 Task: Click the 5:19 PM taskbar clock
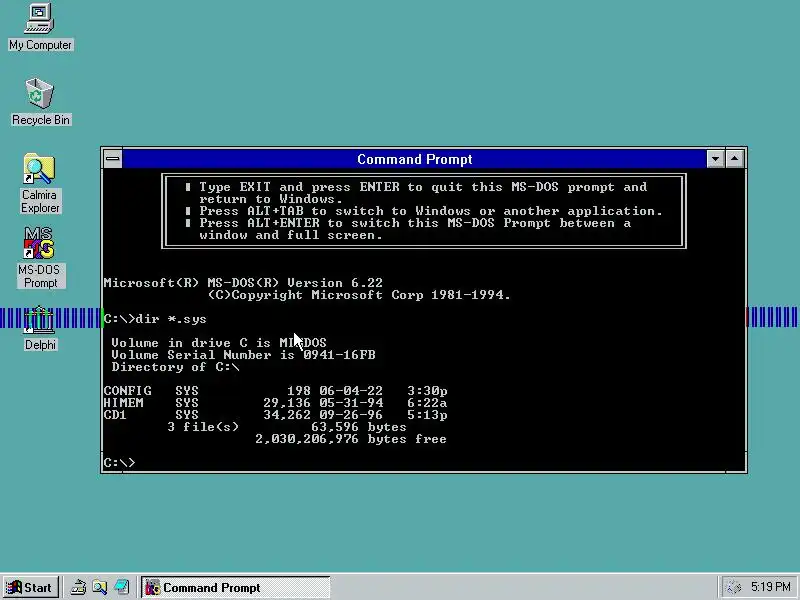770,587
